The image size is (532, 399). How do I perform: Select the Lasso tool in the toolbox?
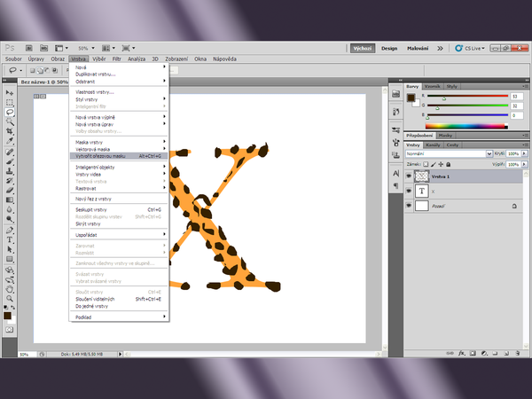tap(10, 113)
